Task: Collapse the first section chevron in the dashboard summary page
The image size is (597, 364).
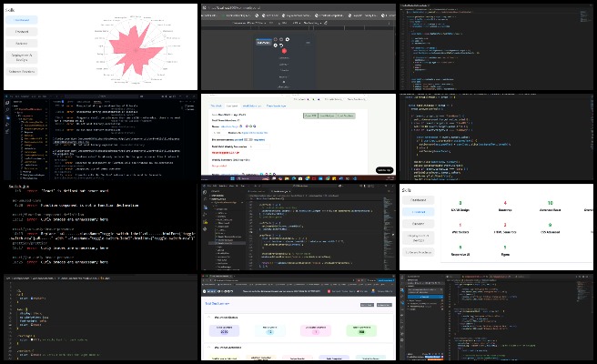Action: click(208, 318)
